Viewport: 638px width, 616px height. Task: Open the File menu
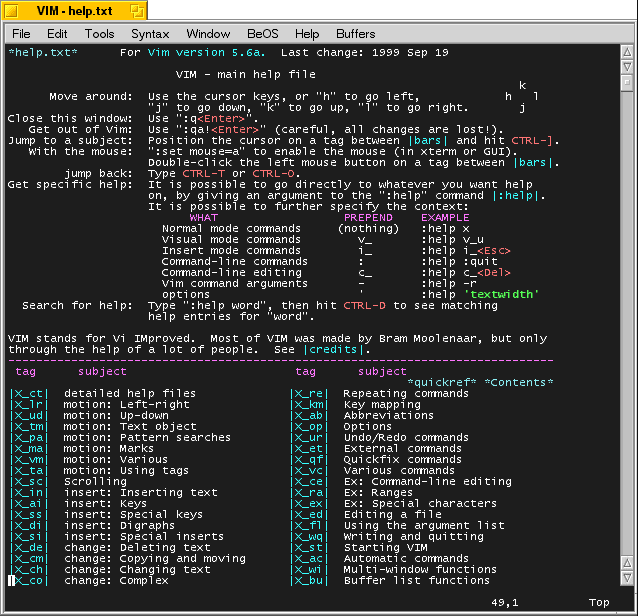[21, 34]
